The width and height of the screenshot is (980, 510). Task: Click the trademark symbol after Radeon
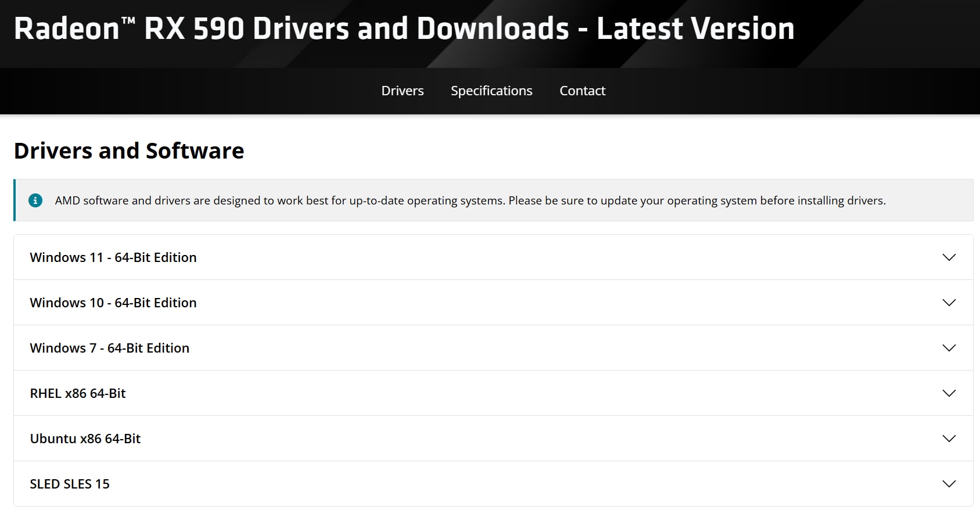click(128, 21)
